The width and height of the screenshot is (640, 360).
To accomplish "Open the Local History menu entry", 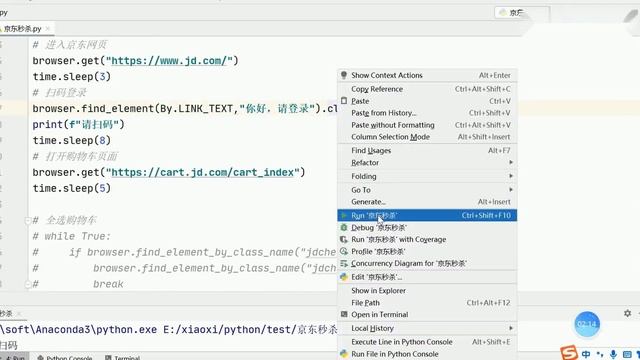I will [427, 328].
